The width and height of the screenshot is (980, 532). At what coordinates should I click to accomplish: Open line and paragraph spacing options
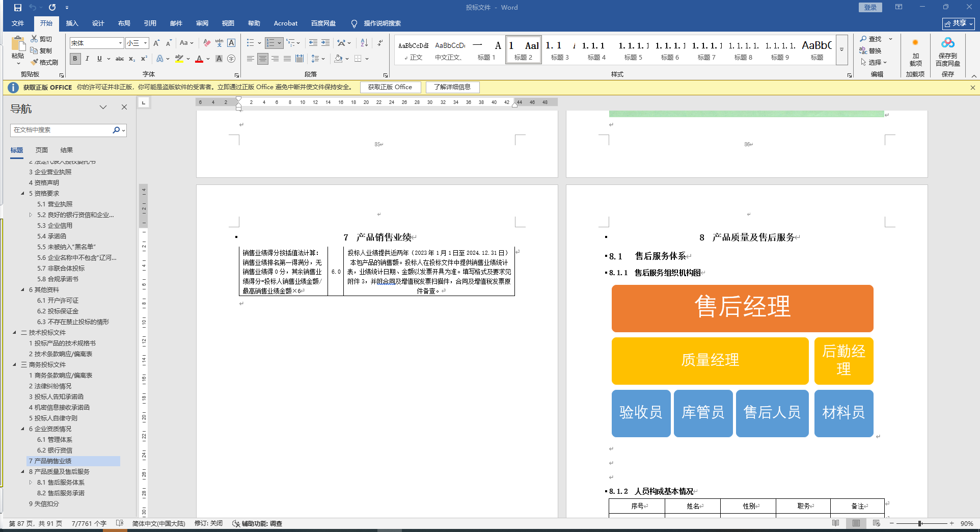pos(318,59)
